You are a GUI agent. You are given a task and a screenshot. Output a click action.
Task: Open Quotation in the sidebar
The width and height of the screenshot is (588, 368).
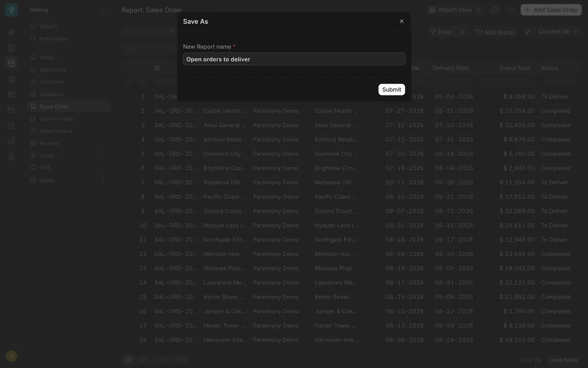point(68,94)
